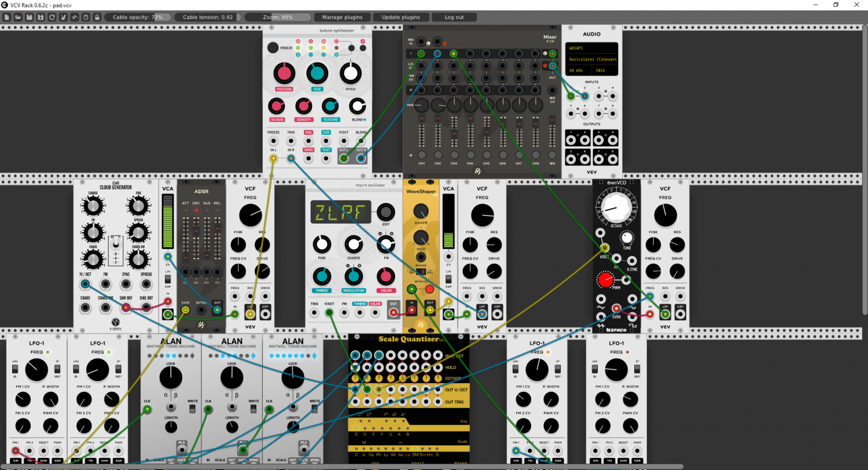Open the 48 kHz sample rate selector

(579, 71)
